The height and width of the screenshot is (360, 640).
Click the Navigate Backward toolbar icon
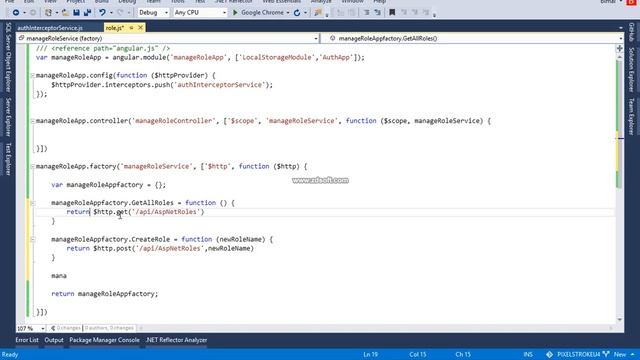pyautogui.click(x=16, y=13)
